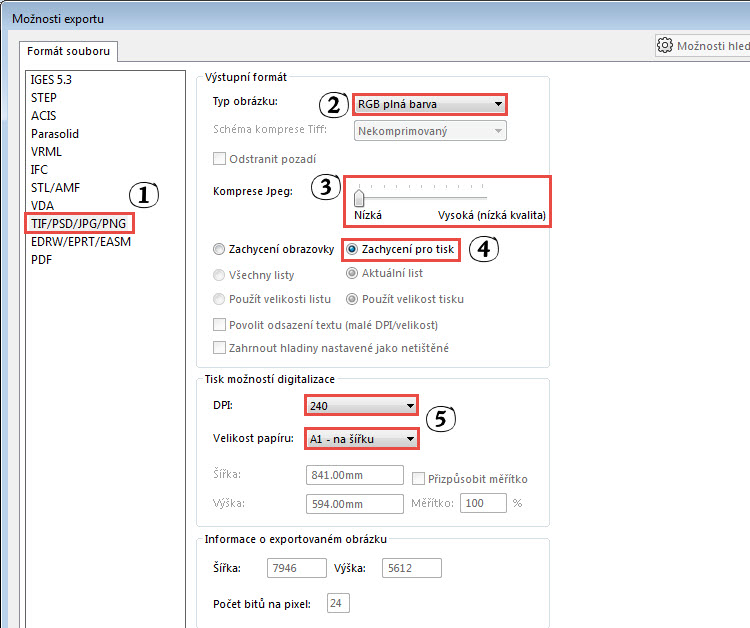
Task: Click the Měřítko percent input field
Action: (483, 503)
